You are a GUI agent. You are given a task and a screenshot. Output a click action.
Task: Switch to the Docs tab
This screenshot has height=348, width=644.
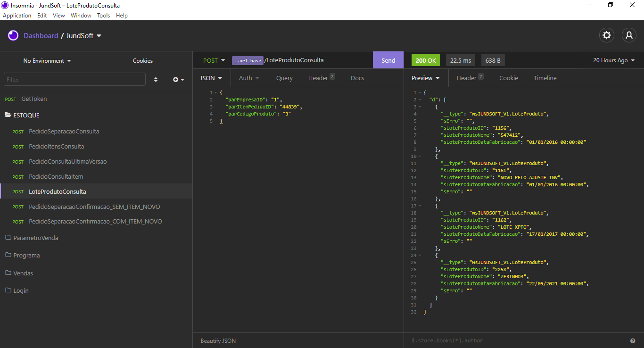(x=357, y=78)
